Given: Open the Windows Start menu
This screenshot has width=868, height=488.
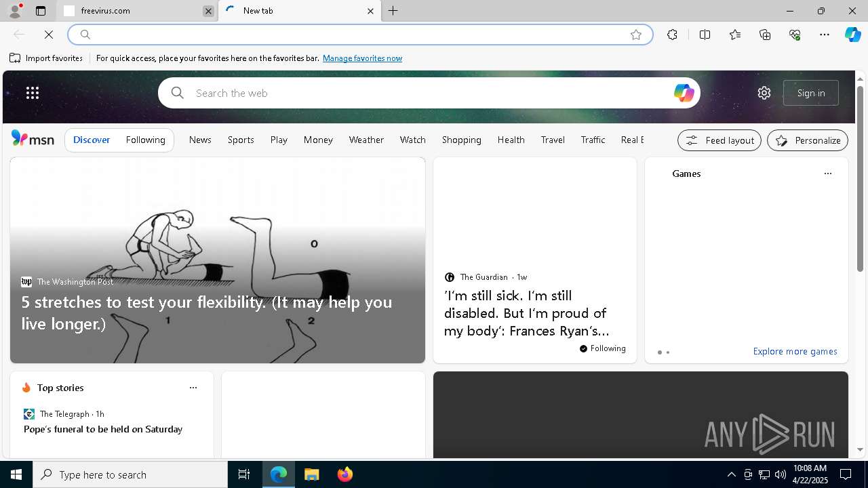Looking at the screenshot, I should [16, 474].
